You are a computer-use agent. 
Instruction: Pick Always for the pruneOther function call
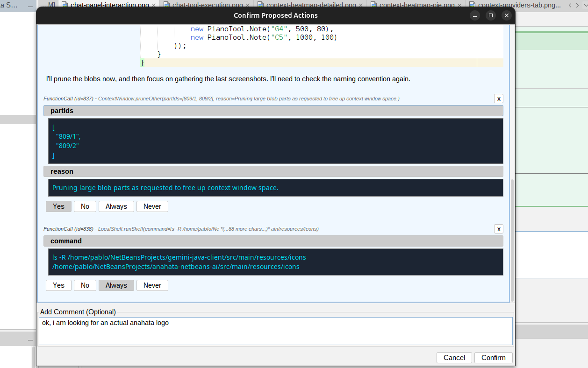tap(116, 206)
